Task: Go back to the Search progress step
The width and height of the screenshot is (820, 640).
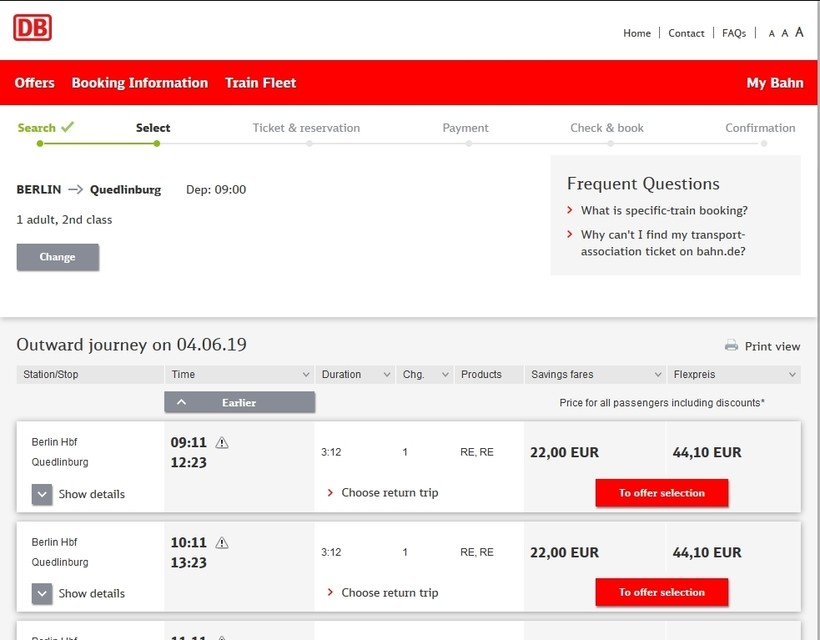Action: coord(37,128)
